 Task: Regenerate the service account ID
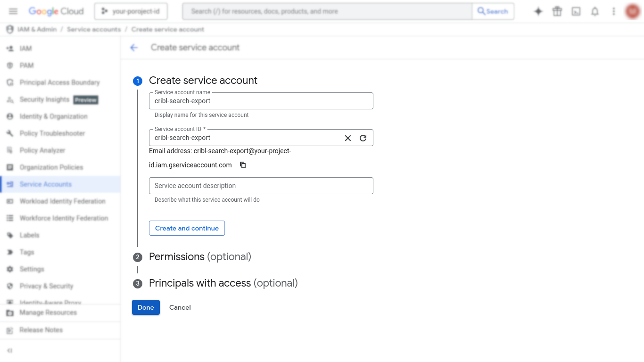coord(363,138)
